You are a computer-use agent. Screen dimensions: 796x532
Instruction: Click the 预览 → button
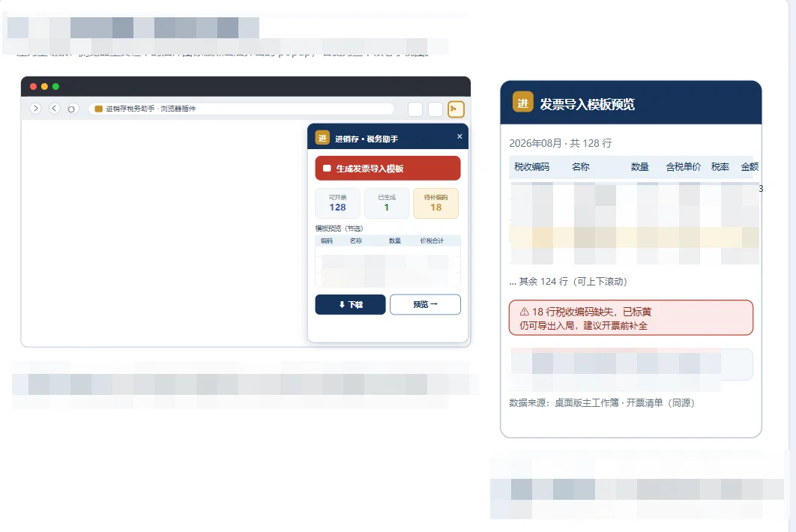point(426,304)
